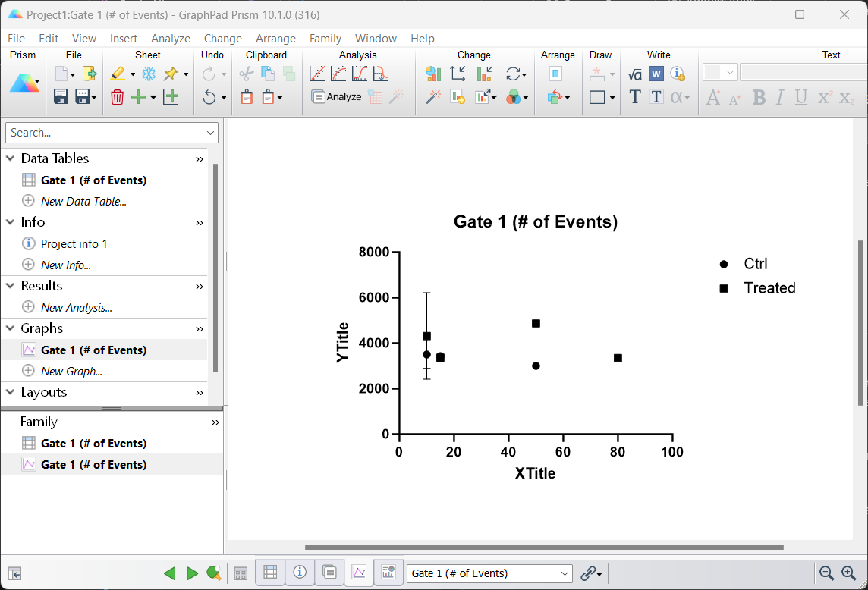Viewport: 868px width, 590px height.
Task: Click New Graph... link in navigator
Action: click(71, 372)
